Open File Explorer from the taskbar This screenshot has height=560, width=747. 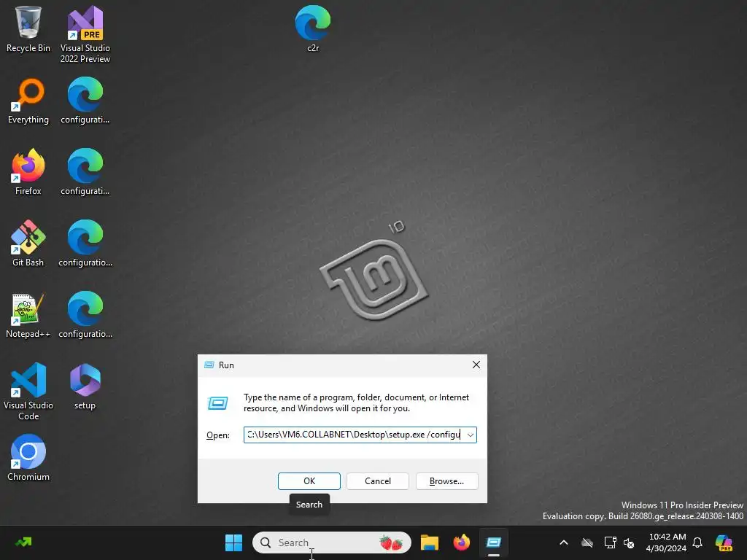(x=429, y=542)
